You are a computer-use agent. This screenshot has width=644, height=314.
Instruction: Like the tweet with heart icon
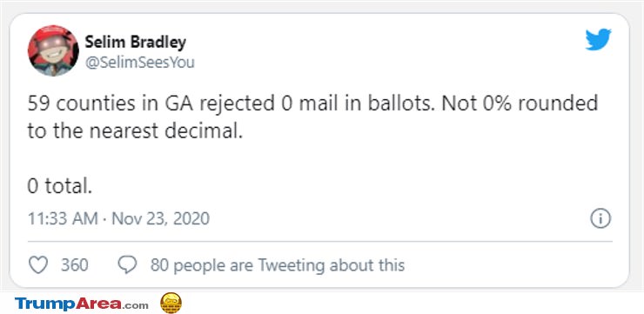point(38,265)
